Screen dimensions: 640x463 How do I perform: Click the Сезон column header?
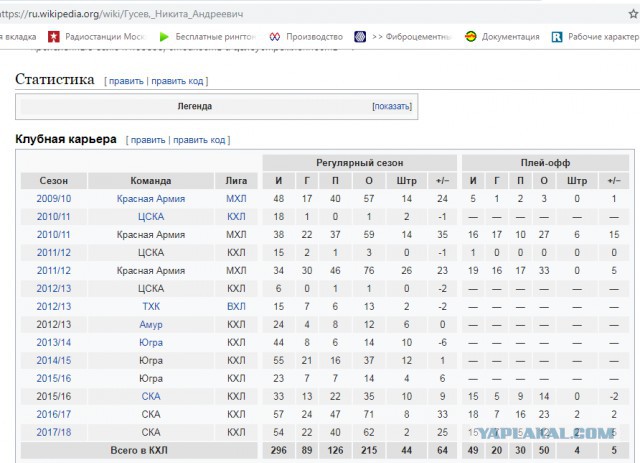(53, 181)
